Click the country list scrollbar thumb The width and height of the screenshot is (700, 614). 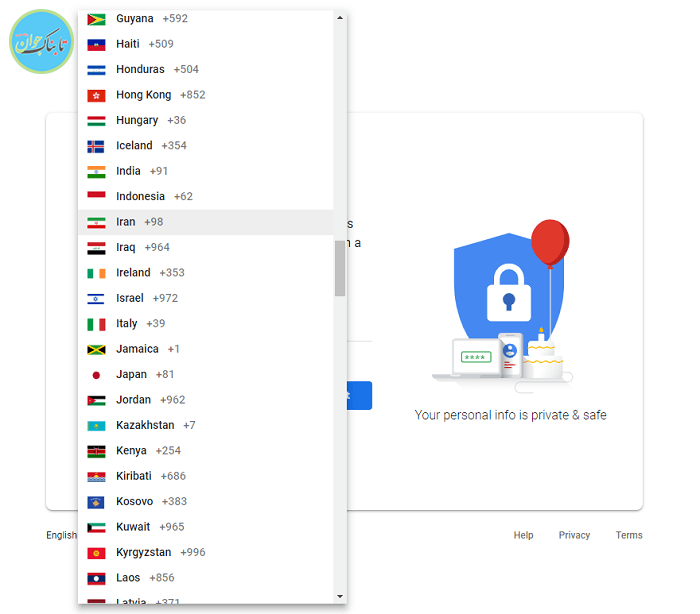(340, 268)
